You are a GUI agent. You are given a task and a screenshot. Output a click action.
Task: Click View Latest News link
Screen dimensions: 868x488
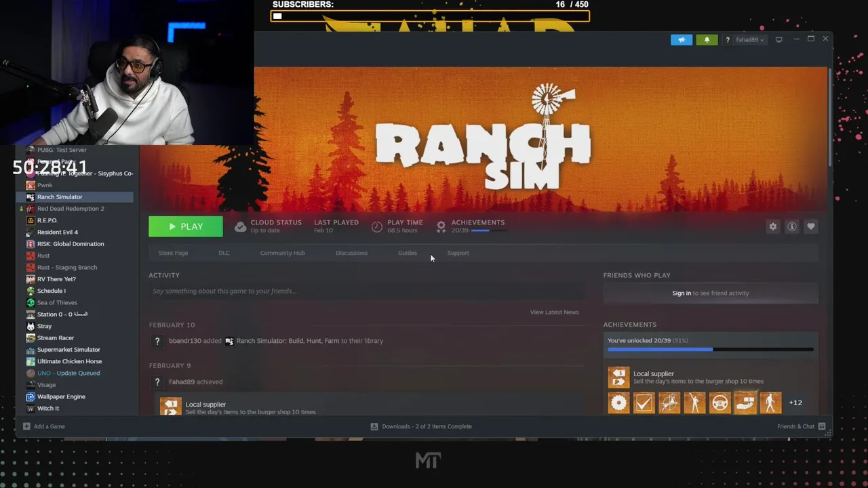(554, 312)
